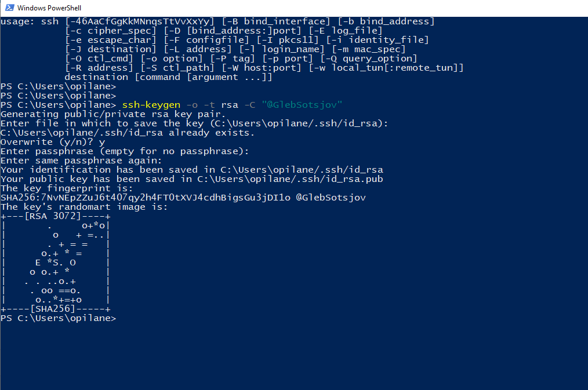This screenshot has width=588, height=390.
Task: Click the "@GlebSotsjov" comment string argument
Action: tap(302, 105)
